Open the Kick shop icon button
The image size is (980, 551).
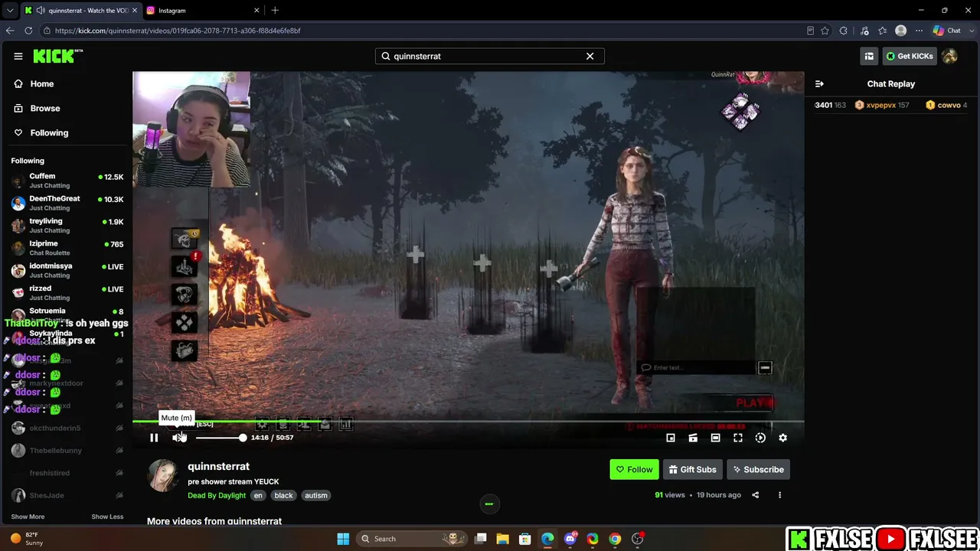click(x=869, y=56)
